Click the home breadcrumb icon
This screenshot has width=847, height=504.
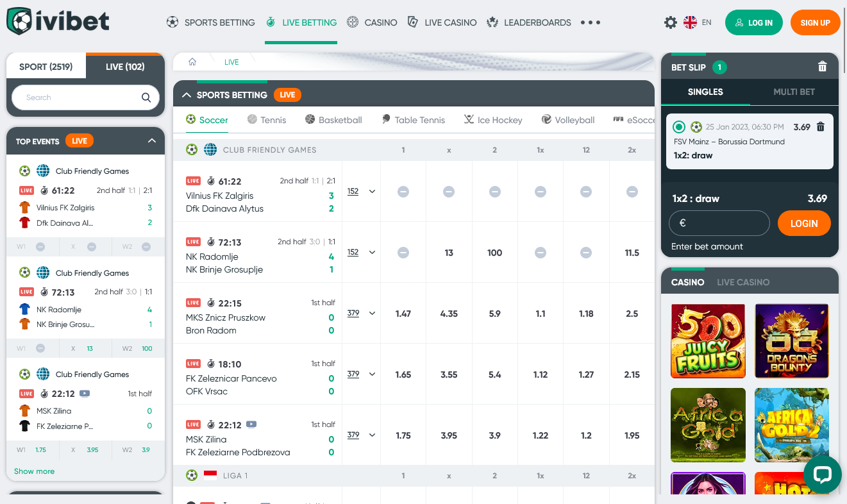click(x=192, y=62)
